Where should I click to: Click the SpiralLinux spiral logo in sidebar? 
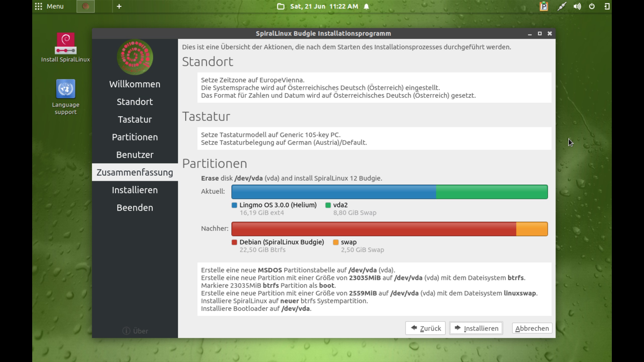click(135, 57)
